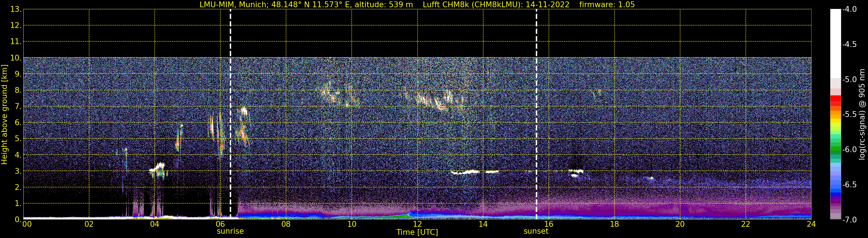Select the station title 'LMU-MIM, Munich' text

click(233, 4)
